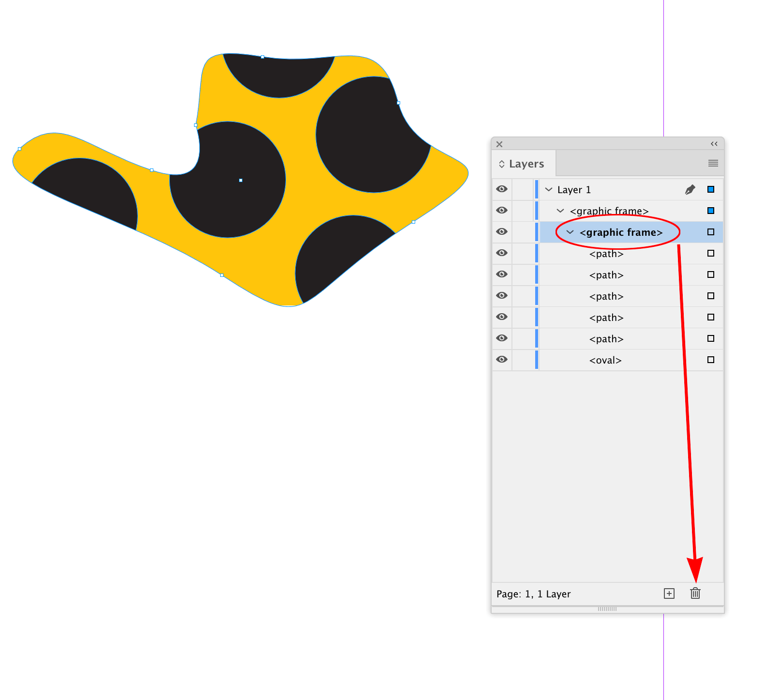This screenshot has width=781, height=700.
Task: Click the diamond icon beside the Layers label
Action: [502, 163]
